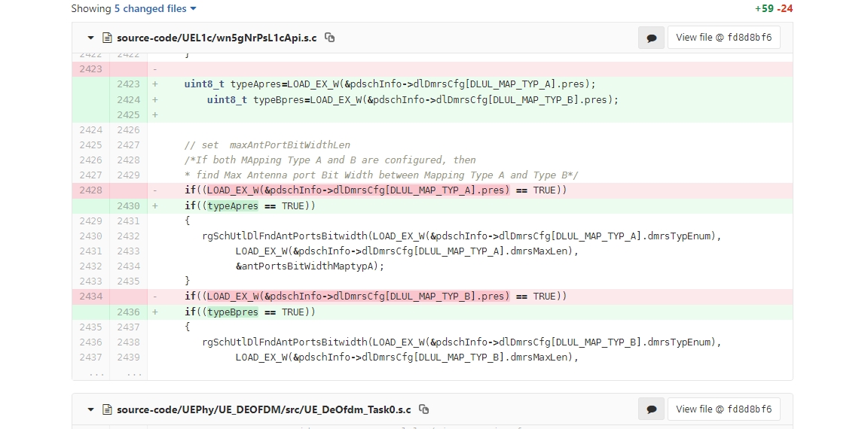Click file icon beside wn5gNrPsL1cApi.s.c
868x429 pixels.
(x=108, y=38)
